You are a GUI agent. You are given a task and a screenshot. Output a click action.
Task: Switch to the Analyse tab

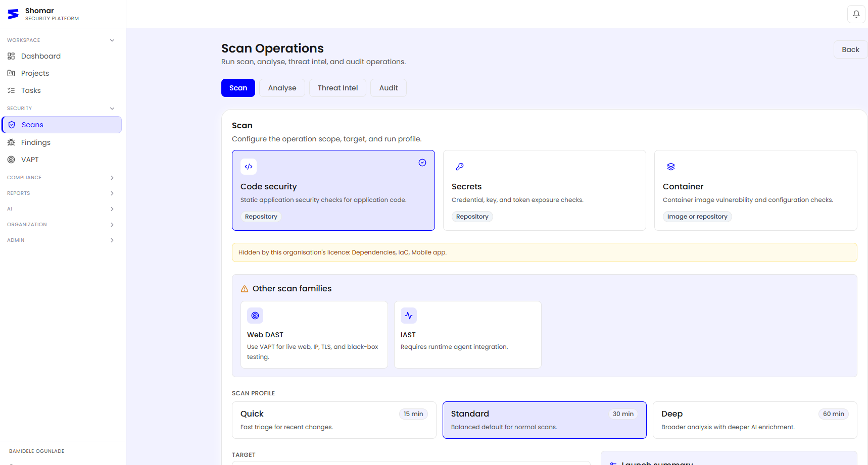pos(282,88)
